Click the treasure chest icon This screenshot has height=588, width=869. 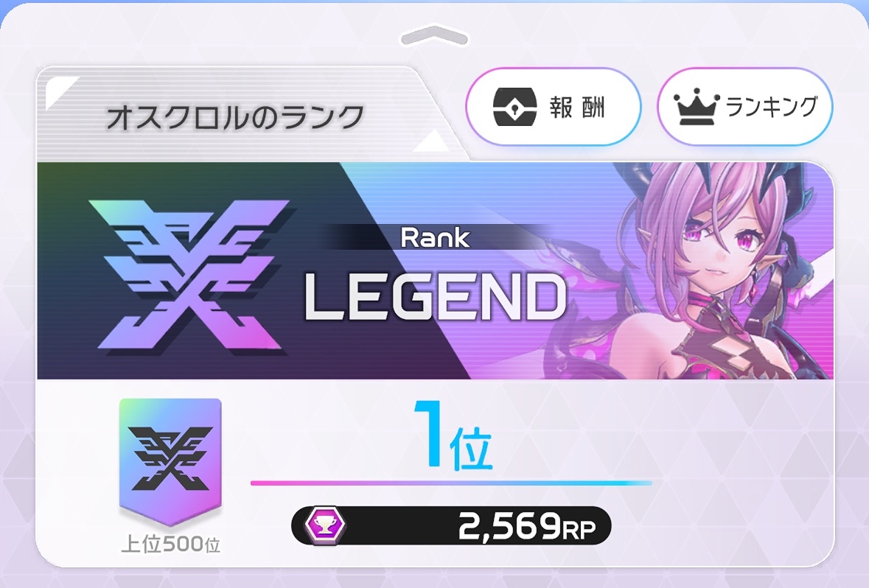(515, 106)
